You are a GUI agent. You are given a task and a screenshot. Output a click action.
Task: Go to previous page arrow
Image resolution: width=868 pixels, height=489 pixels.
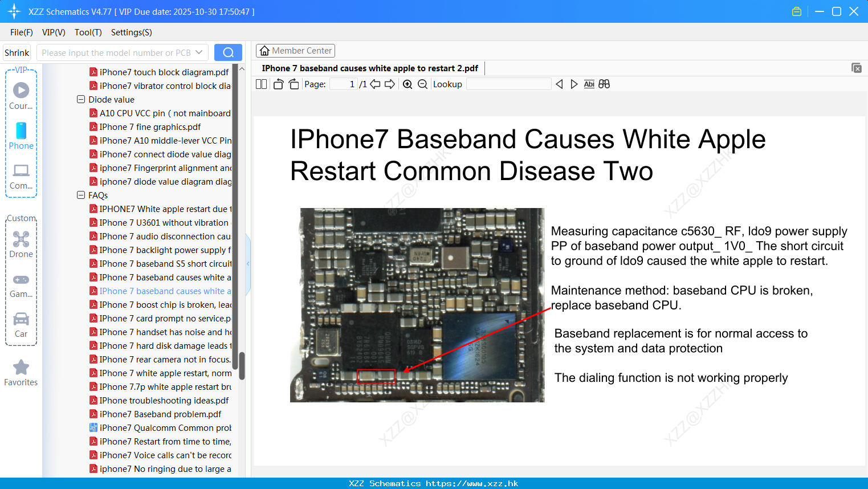[375, 84]
